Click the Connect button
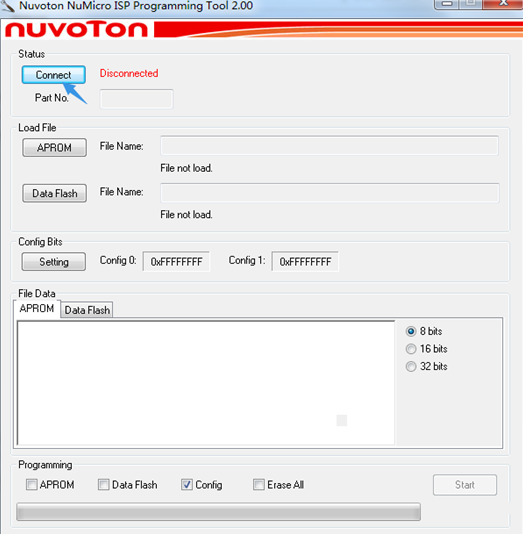The width and height of the screenshot is (523, 534). (53, 75)
